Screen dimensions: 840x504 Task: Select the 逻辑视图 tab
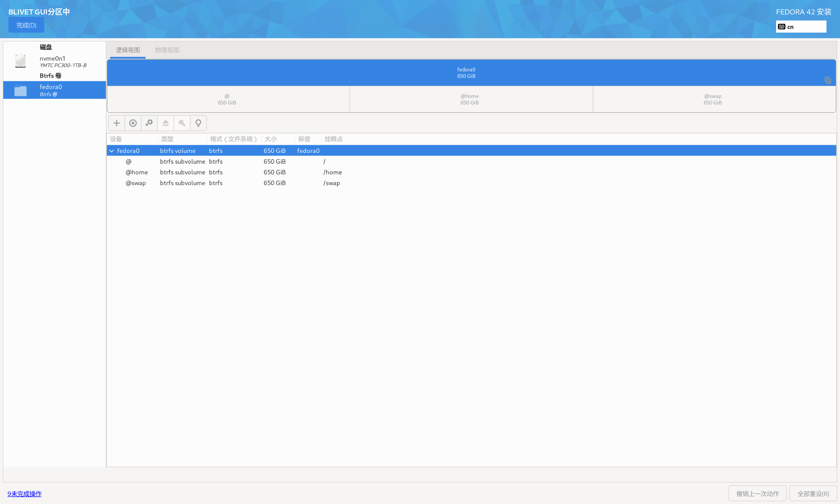click(127, 50)
